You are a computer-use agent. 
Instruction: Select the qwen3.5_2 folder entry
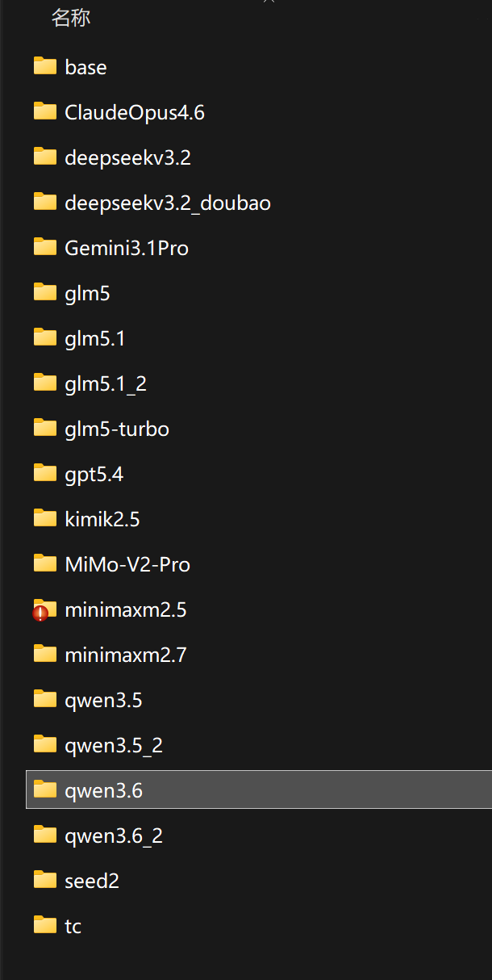click(259, 745)
